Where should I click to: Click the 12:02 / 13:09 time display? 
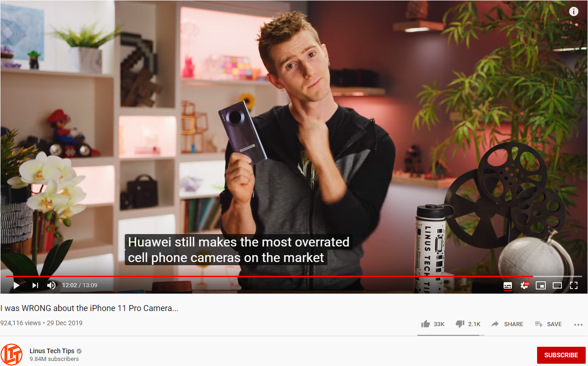pyautogui.click(x=80, y=285)
